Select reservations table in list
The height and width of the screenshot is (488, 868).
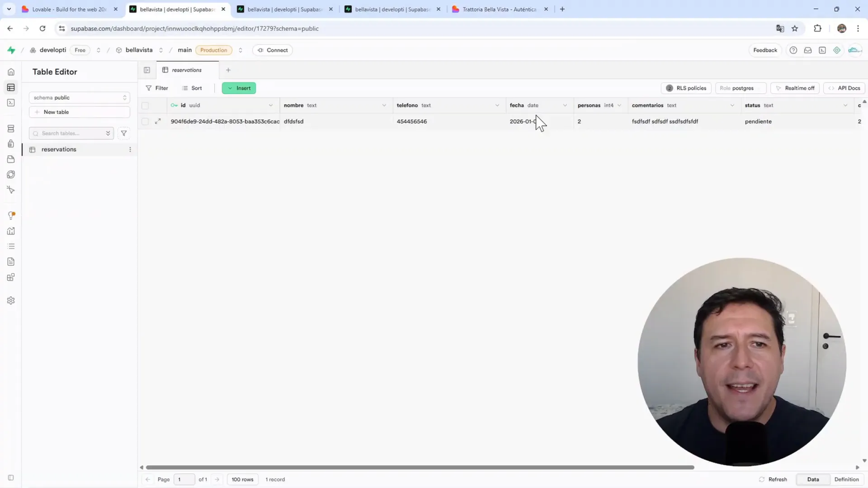tap(79, 150)
